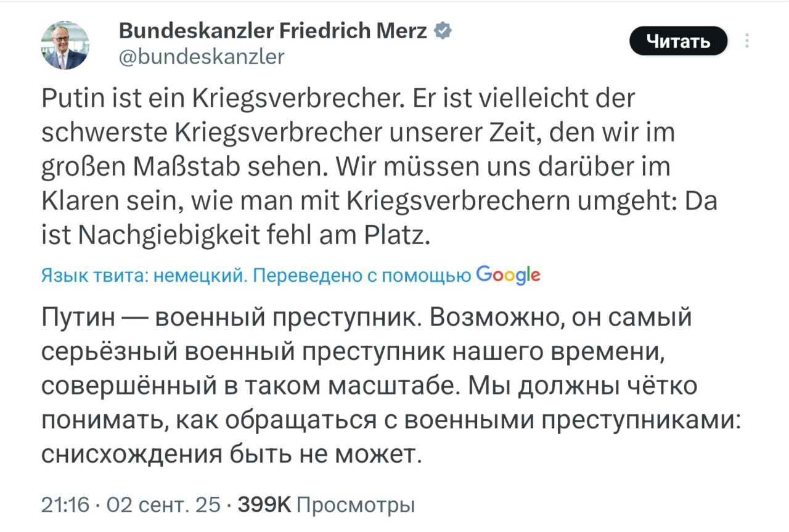Image resolution: width=789 pixels, height=532 pixels.
Task: Click the blue verified badge icon
Action: [x=443, y=30]
